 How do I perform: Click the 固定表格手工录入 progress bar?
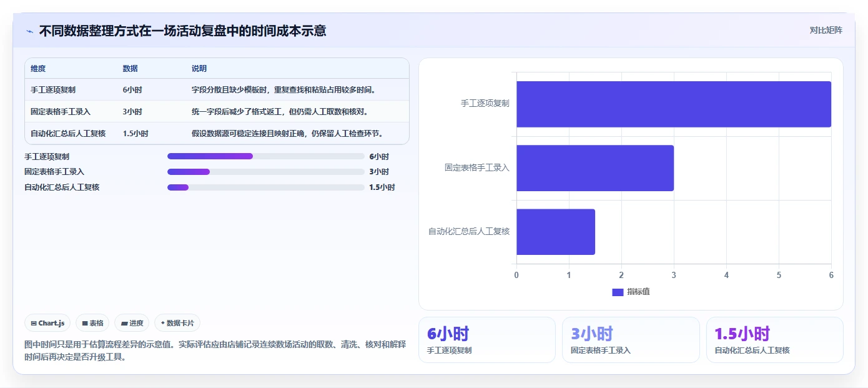(x=266, y=172)
